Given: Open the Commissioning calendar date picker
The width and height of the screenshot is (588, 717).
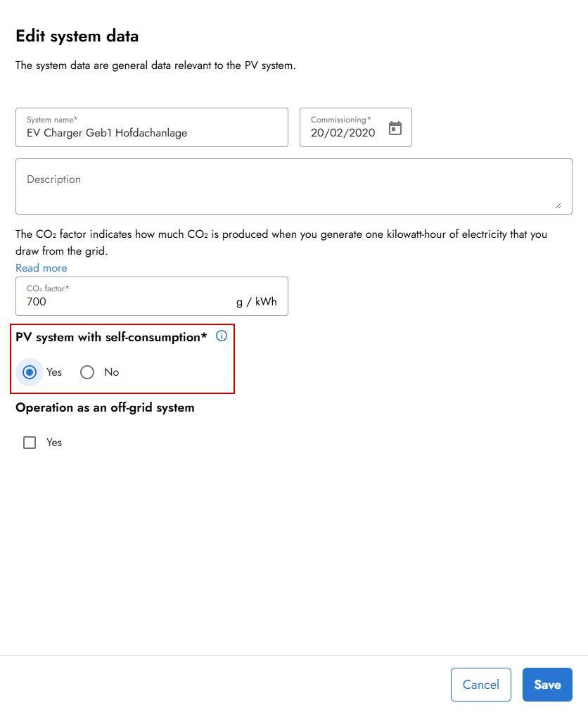Looking at the screenshot, I should [395, 128].
